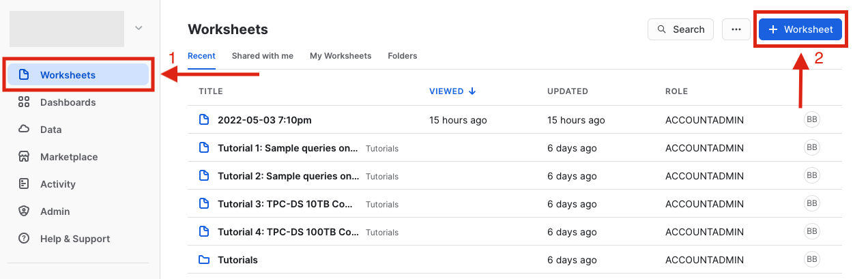
Task: Open Worksheets in the sidebar
Action: pyautogui.click(x=68, y=75)
